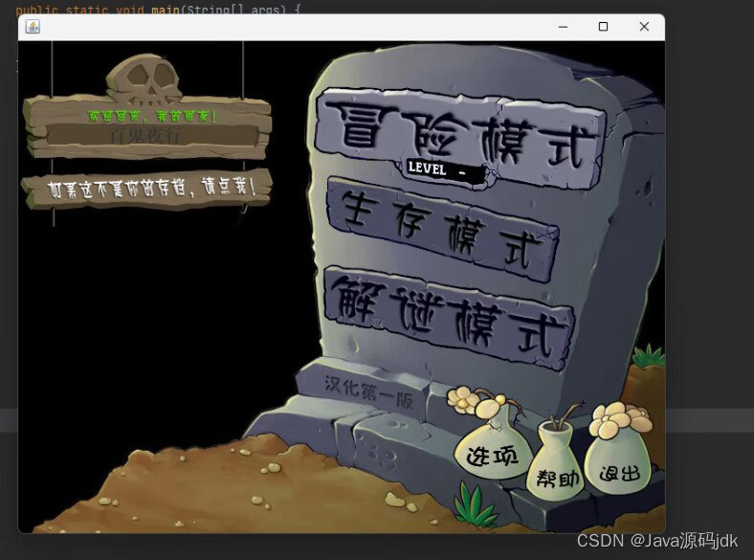Image resolution: width=754 pixels, height=560 pixels.
Task: Click the player name field 百鬼夜行
Action: click(x=153, y=136)
